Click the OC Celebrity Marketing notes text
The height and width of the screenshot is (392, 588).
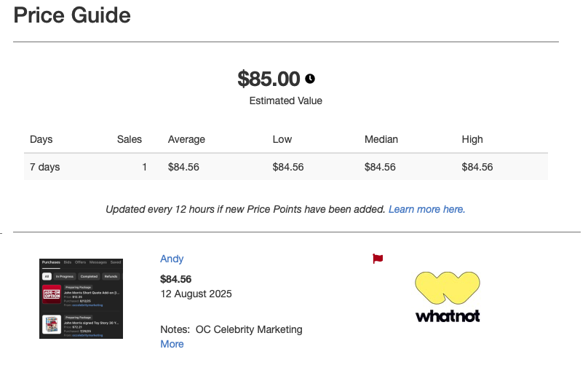(249, 329)
